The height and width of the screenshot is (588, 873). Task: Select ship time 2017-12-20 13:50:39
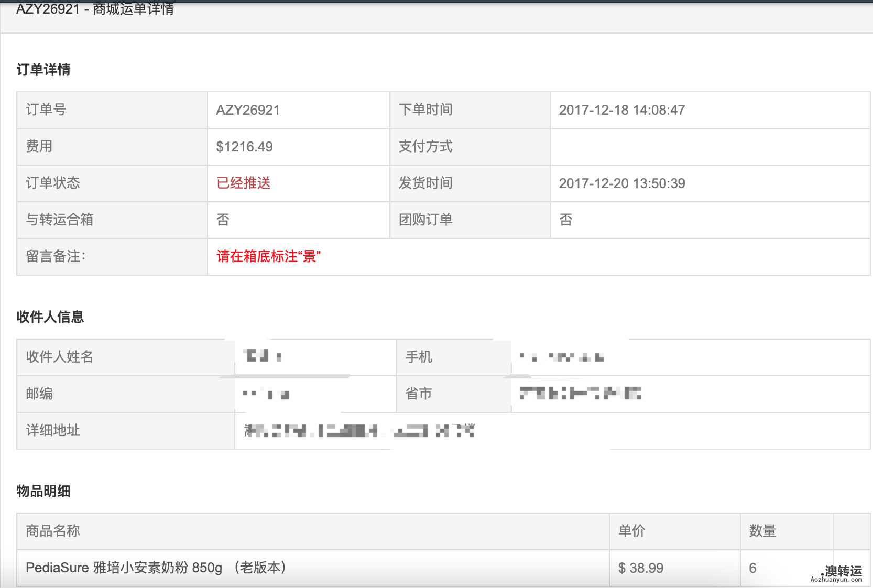point(622,183)
